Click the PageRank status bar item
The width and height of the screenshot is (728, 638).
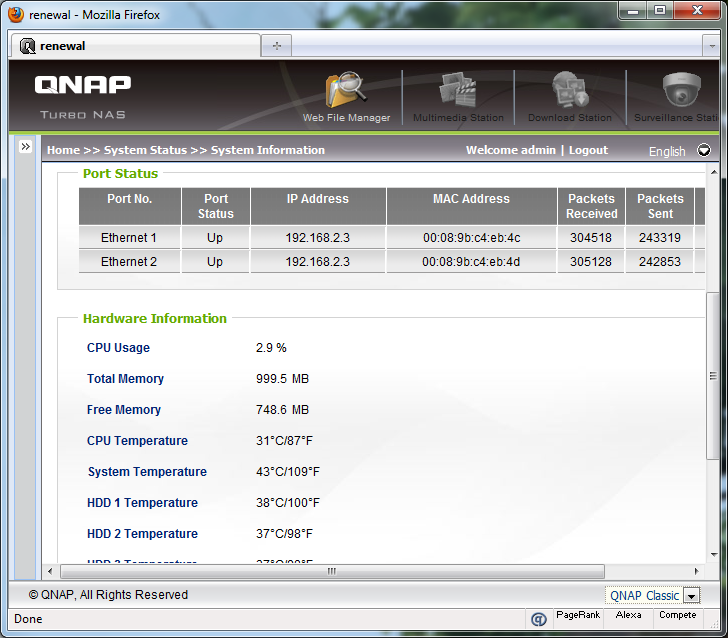tap(578, 616)
